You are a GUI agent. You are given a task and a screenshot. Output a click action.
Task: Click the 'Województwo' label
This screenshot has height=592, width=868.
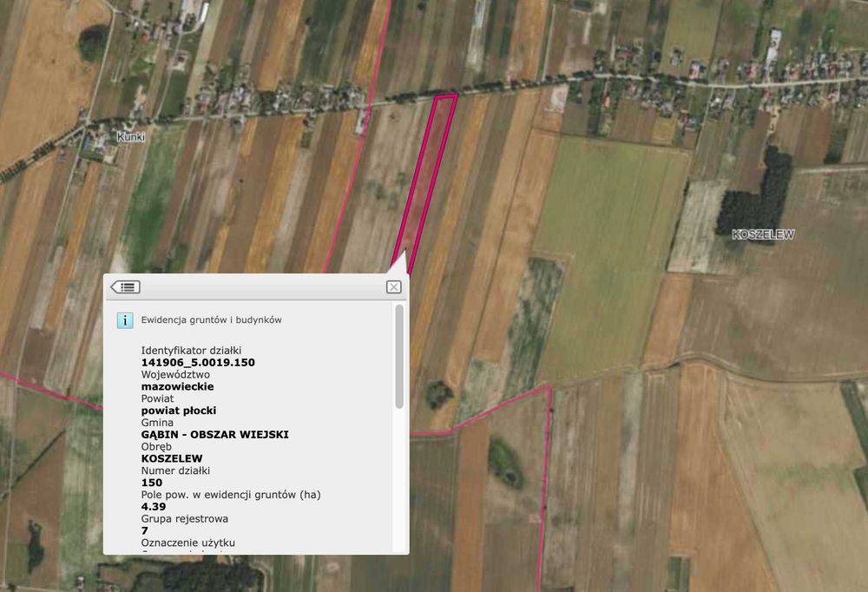(175, 374)
